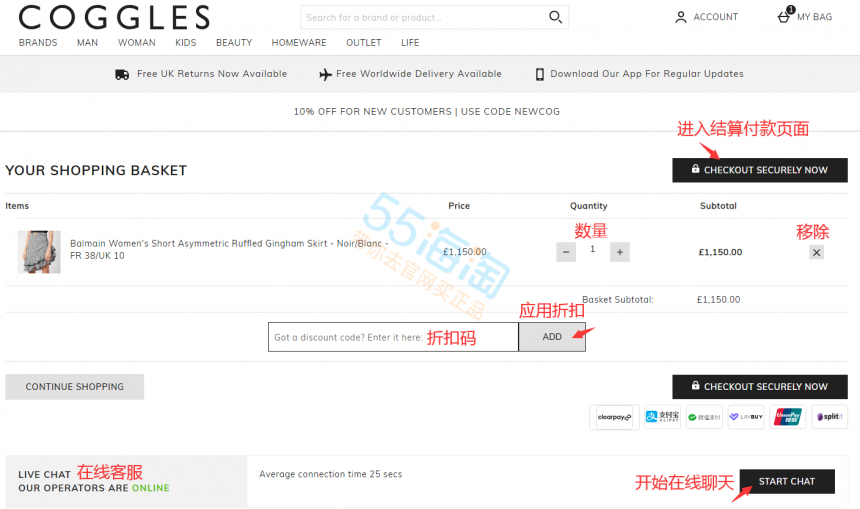Click the quantity value field
860x509 pixels.
(592, 249)
